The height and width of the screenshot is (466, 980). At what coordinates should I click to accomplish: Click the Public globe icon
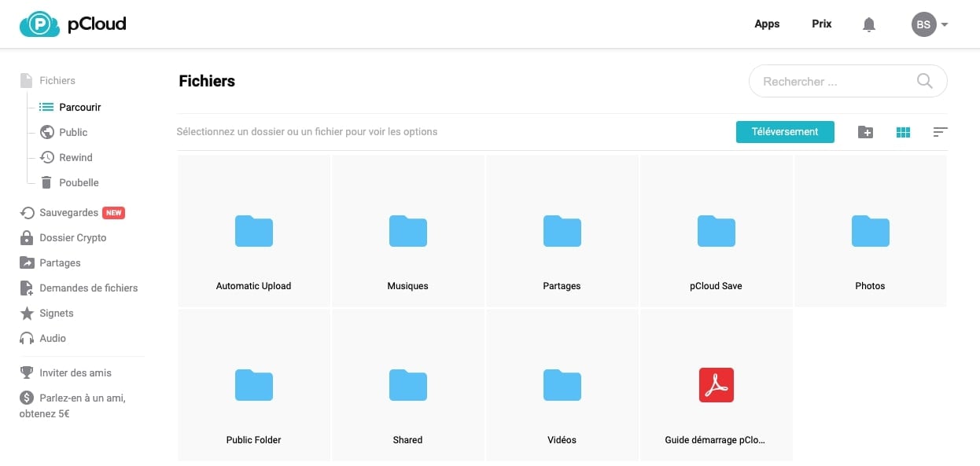(x=47, y=132)
